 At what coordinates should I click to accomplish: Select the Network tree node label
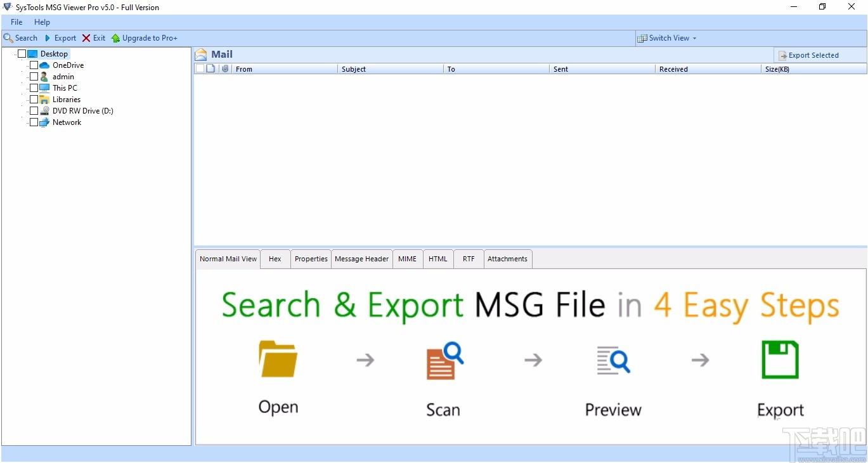[67, 122]
